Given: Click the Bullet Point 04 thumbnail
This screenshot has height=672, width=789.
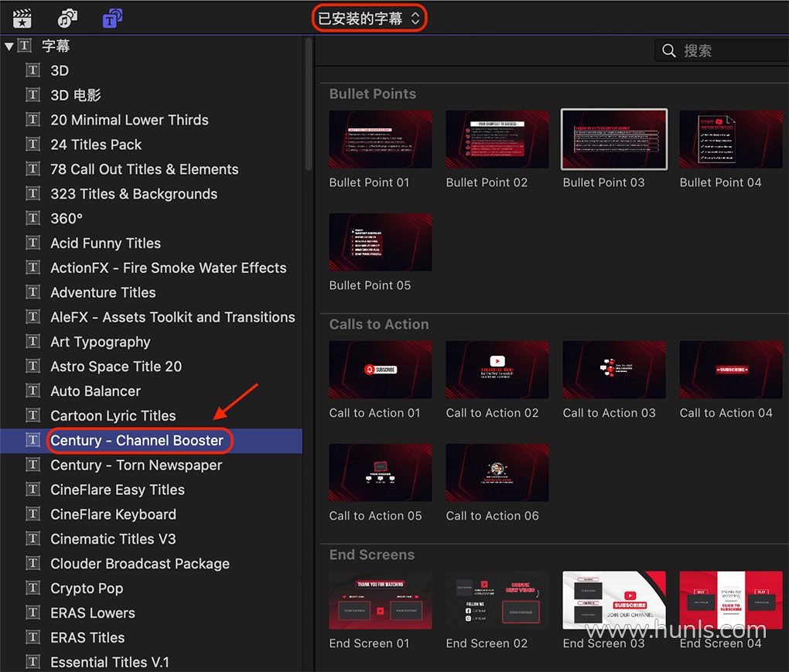Looking at the screenshot, I should (x=731, y=139).
